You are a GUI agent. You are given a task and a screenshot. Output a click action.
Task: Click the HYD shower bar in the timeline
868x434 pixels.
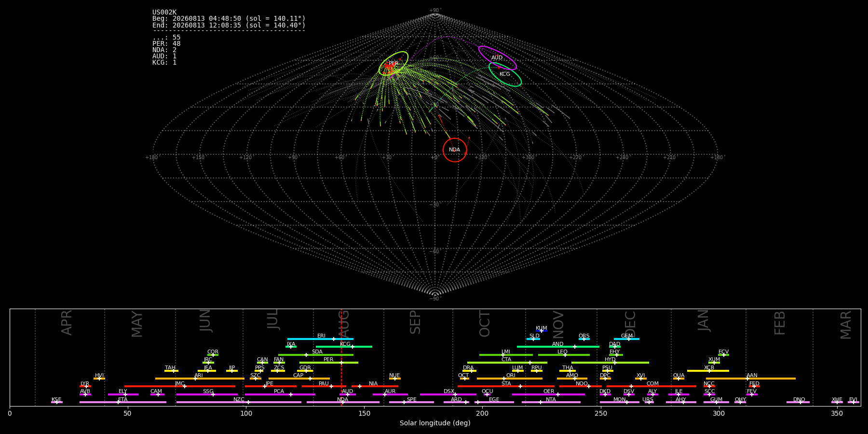pos(610,363)
